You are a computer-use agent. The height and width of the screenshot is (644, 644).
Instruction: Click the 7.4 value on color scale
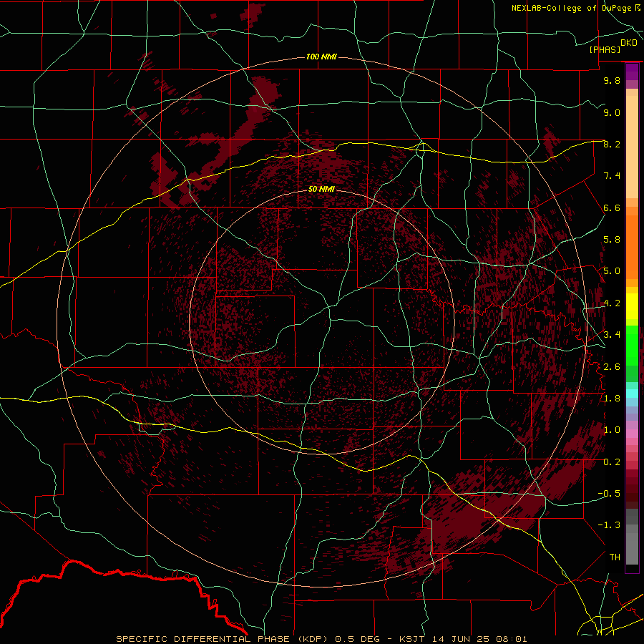click(x=612, y=176)
